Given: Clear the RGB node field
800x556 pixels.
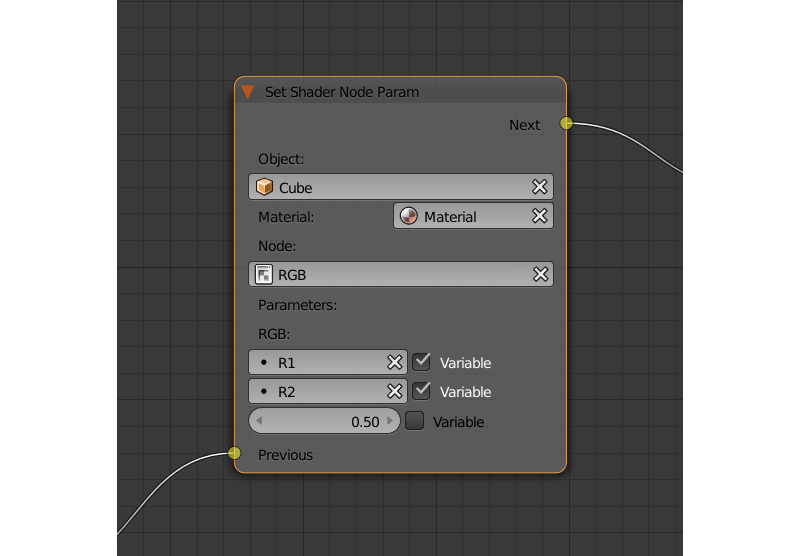Looking at the screenshot, I should coord(539,274).
